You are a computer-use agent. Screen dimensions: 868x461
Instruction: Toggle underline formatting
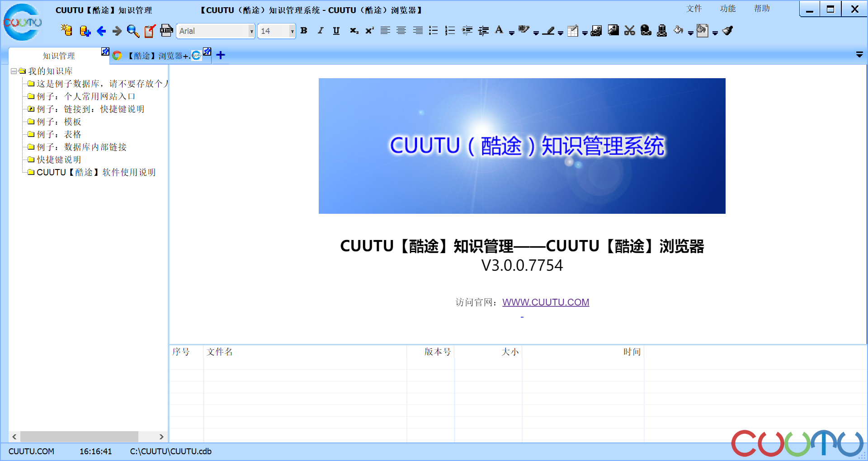coord(336,30)
